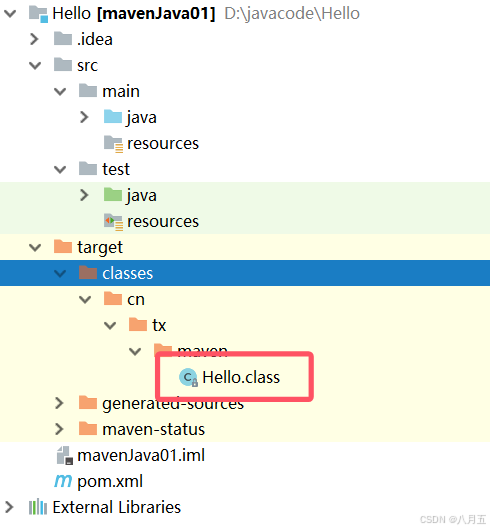The image size is (490, 531).
Task: Select the src label
Action: (87, 66)
